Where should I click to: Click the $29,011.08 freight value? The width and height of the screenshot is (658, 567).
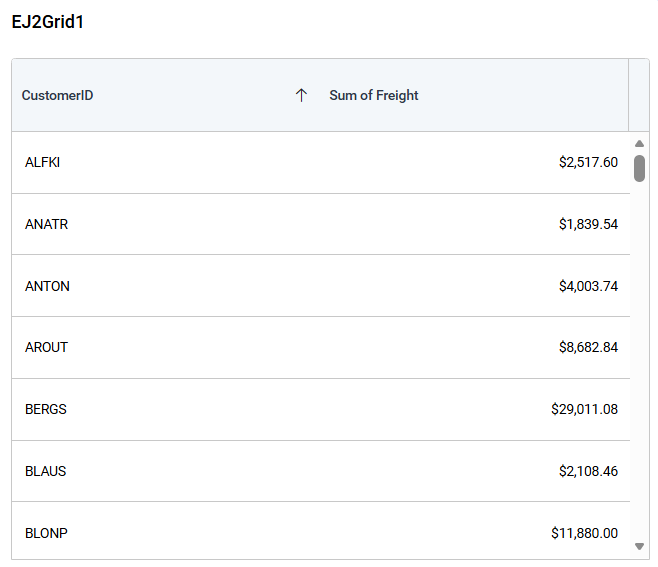[584, 409]
